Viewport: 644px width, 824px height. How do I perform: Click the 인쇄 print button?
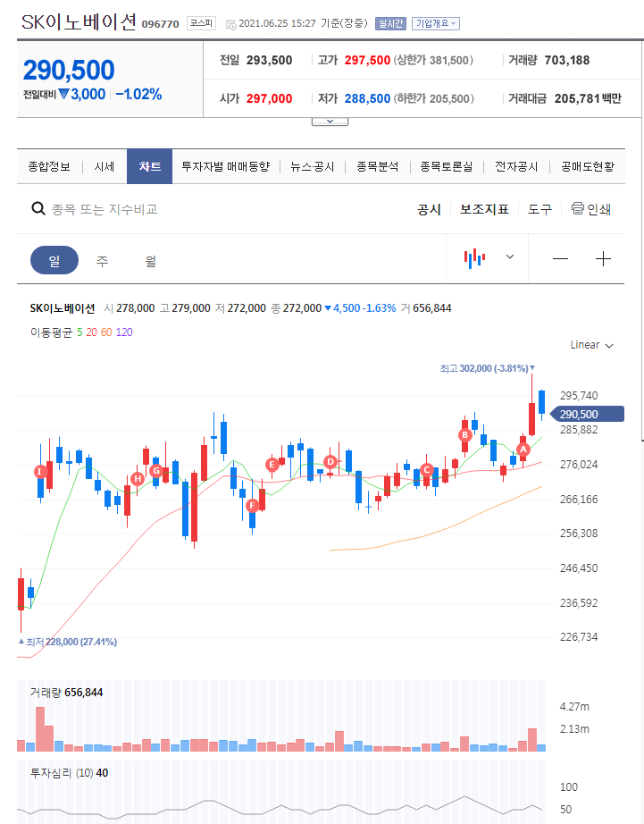pos(591,209)
